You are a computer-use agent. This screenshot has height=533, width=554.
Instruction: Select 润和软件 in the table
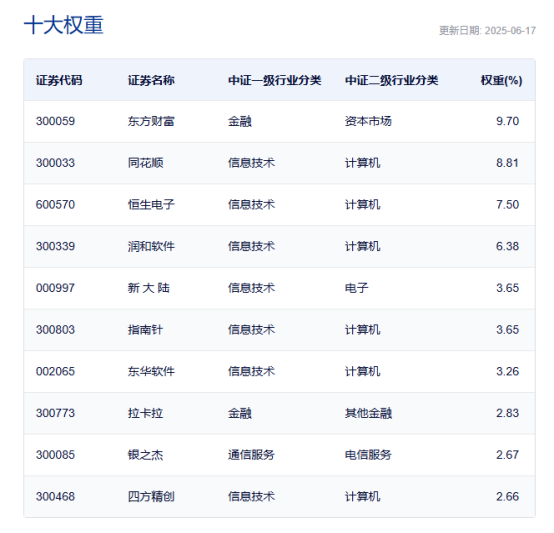(x=151, y=246)
